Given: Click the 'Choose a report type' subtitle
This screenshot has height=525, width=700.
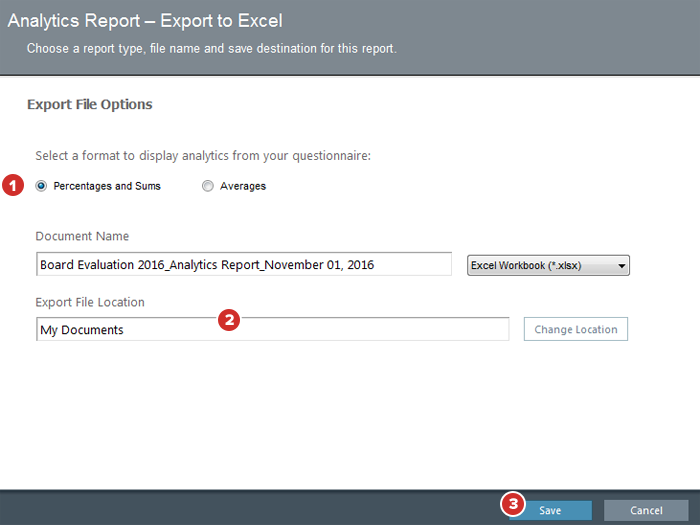Looking at the screenshot, I should click(x=212, y=48).
